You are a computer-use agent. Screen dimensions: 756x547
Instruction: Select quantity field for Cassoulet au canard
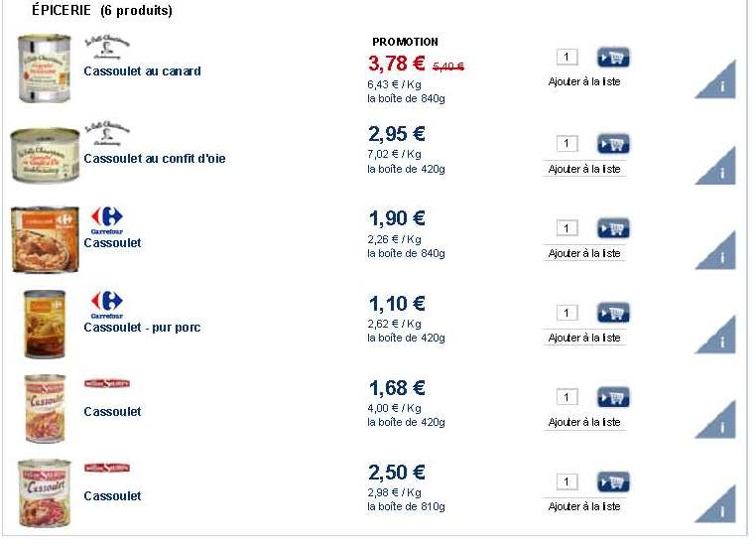(x=567, y=57)
